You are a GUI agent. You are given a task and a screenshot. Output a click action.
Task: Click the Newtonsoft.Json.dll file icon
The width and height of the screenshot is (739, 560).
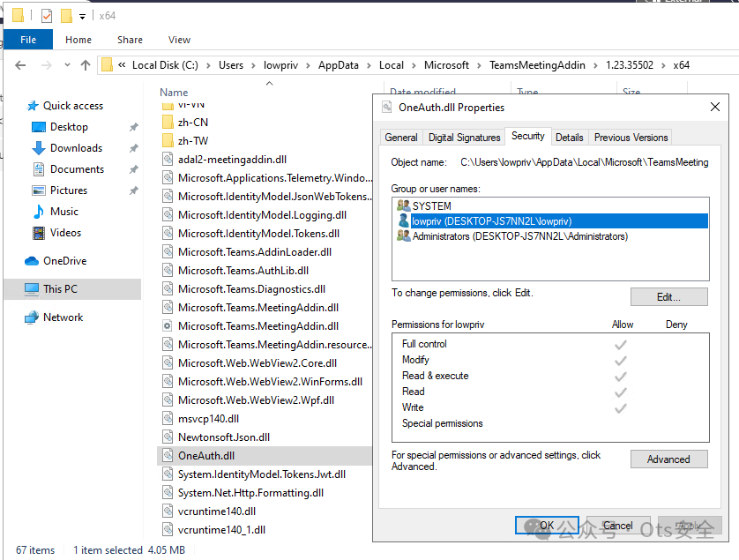click(x=168, y=437)
